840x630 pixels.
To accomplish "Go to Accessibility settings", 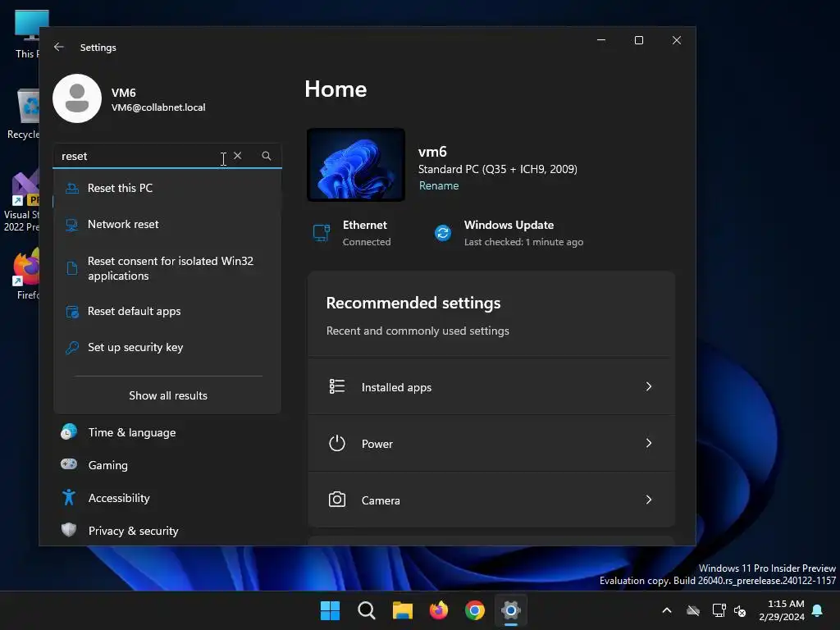I will pyautogui.click(x=167, y=498).
